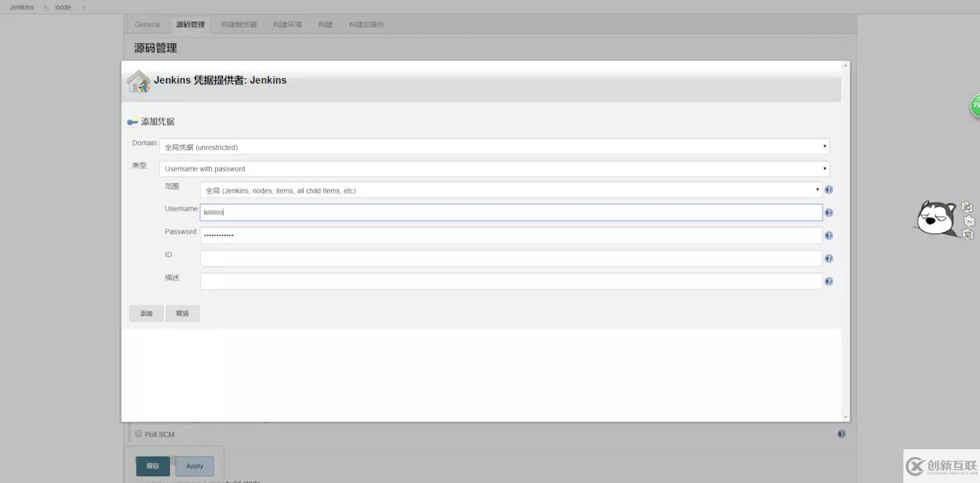Go to node breadcrumb link
The height and width of the screenshot is (483, 980).
coord(63,7)
